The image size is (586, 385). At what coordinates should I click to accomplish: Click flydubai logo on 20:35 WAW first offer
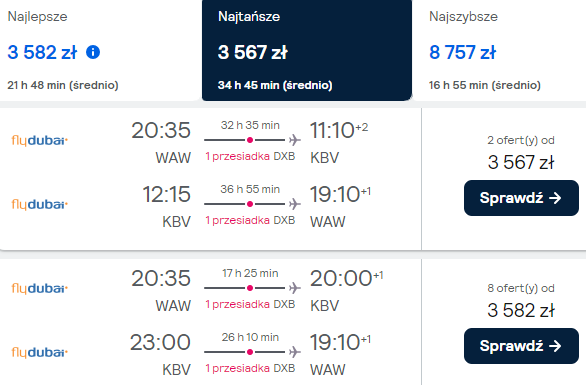click(x=40, y=141)
